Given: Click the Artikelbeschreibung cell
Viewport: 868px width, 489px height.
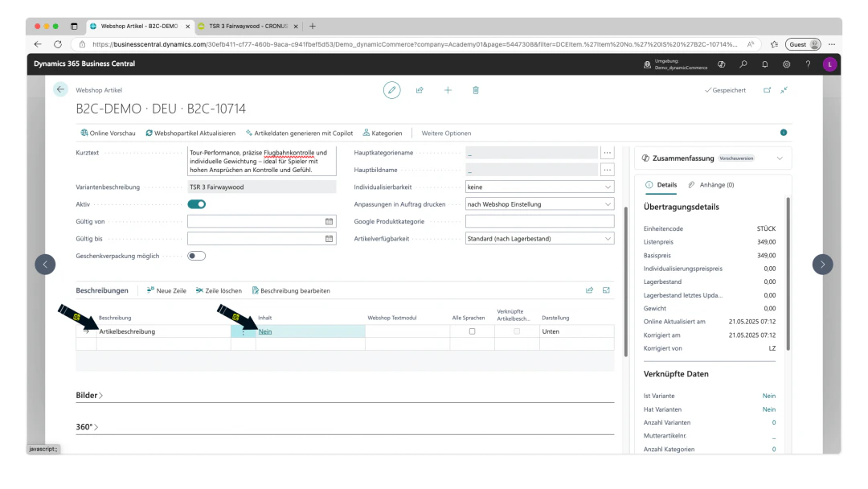Looking at the screenshot, I should [164, 331].
